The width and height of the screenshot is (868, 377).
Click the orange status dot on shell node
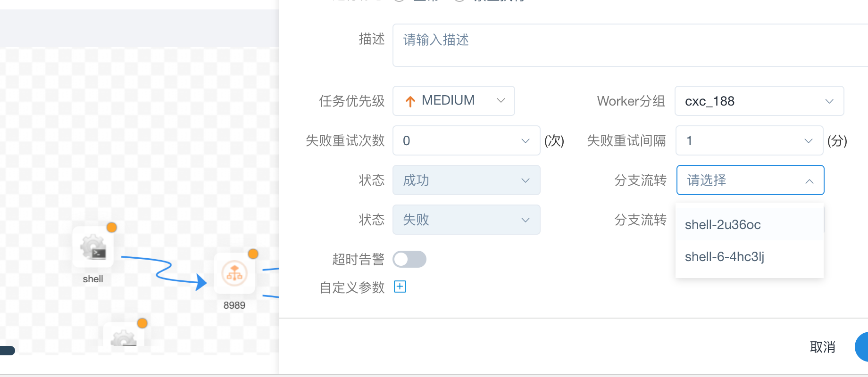point(112,228)
